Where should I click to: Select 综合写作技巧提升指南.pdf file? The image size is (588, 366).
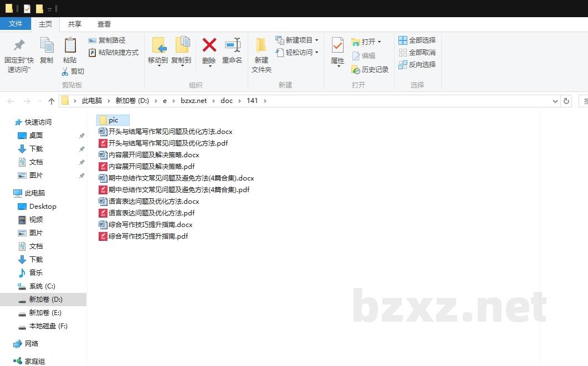[148, 236]
